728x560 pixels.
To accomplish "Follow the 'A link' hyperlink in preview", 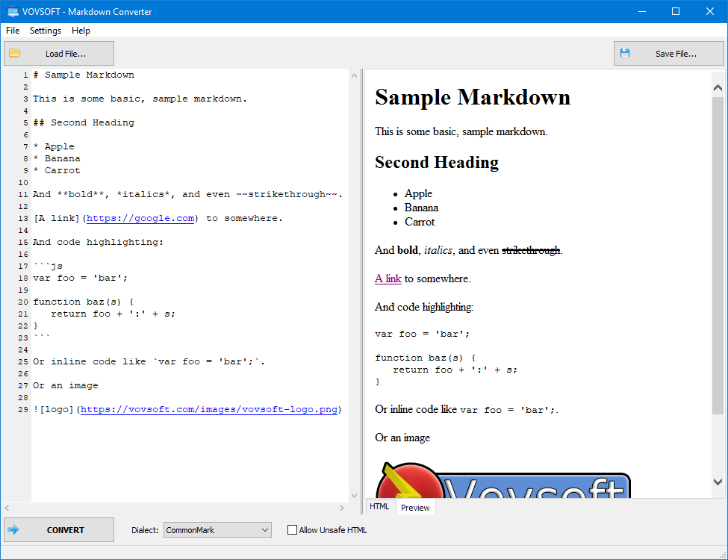I will 388,279.
